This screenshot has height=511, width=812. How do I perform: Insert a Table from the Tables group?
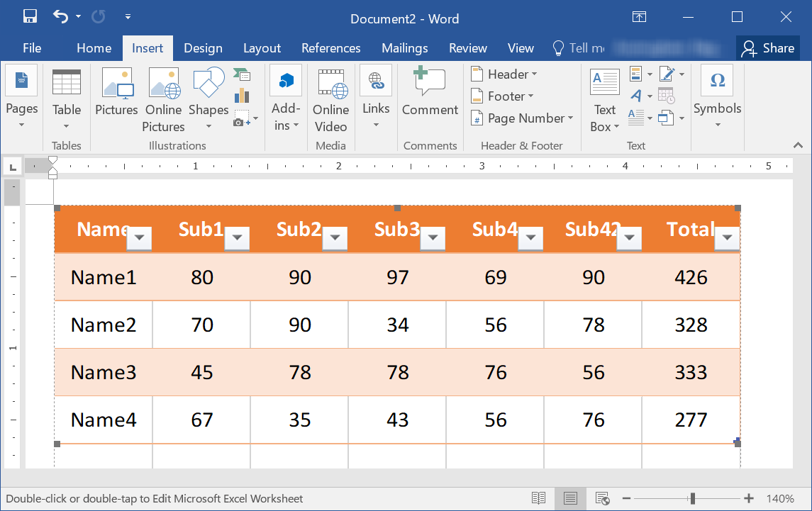click(x=67, y=99)
